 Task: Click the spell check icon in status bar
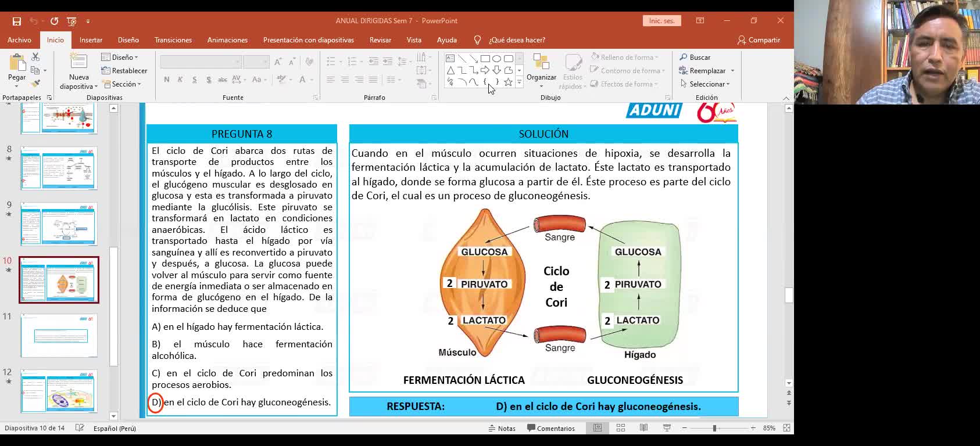(80, 428)
